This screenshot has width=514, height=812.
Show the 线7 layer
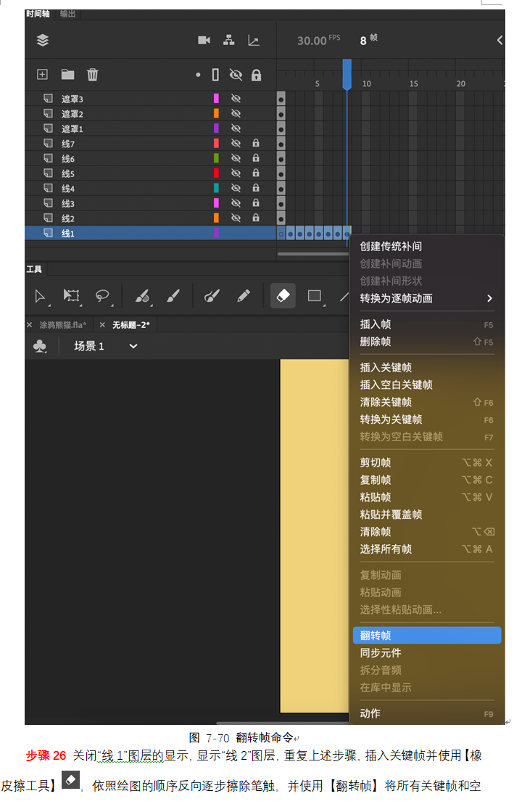236,144
